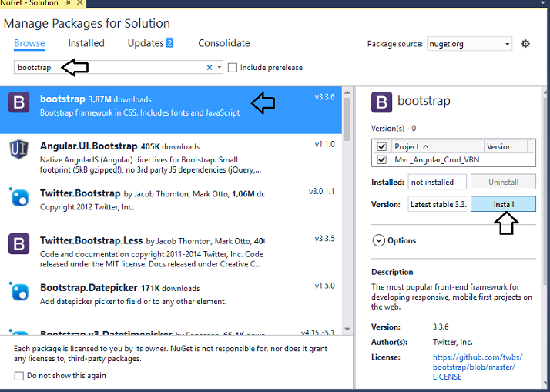Image resolution: width=550 pixels, height=392 pixels.
Task: Click the Mvc_Angular_Crud_VBN project name
Action: (437, 160)
